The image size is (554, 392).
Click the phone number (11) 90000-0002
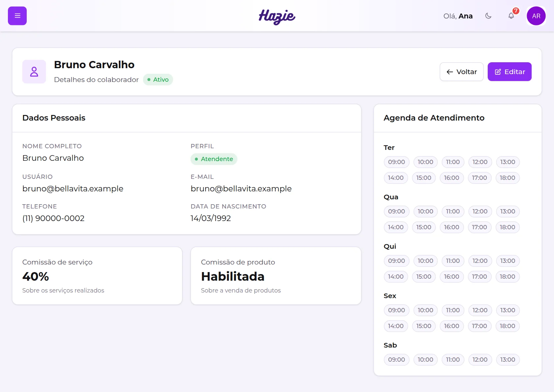tap(53, 218)
